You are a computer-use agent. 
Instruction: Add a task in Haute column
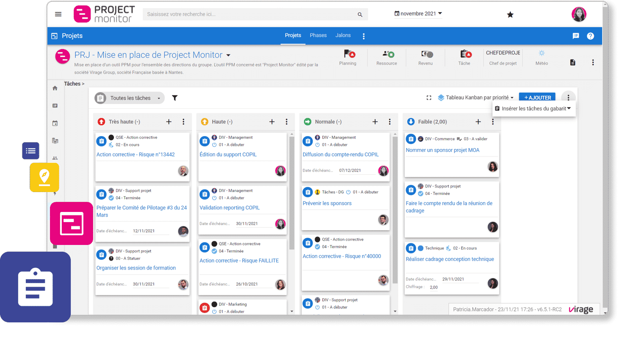point(272,122)
